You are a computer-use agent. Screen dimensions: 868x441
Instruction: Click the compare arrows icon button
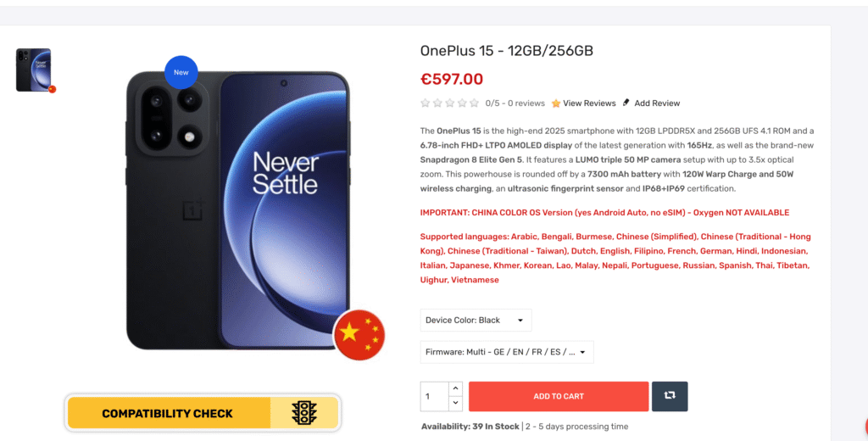point(670,396)
